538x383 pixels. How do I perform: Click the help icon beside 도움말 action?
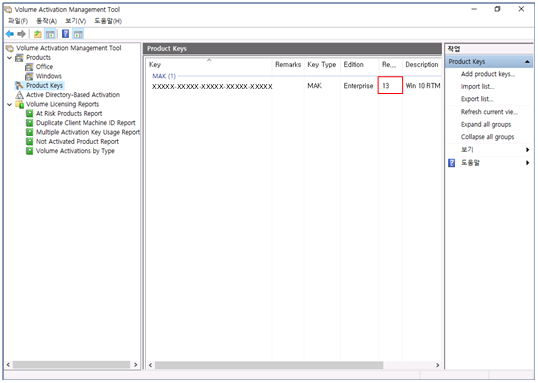pyautogui.click(x=452, y=163)
